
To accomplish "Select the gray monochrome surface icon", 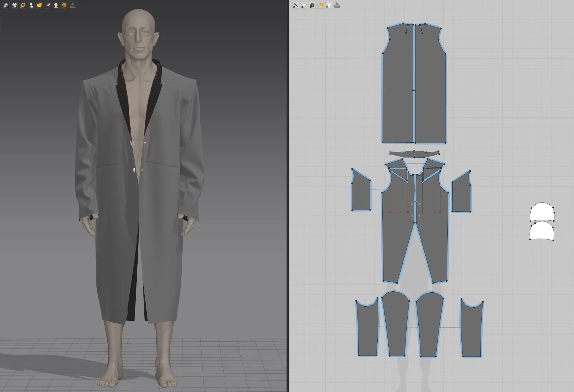I will [48, 5].
